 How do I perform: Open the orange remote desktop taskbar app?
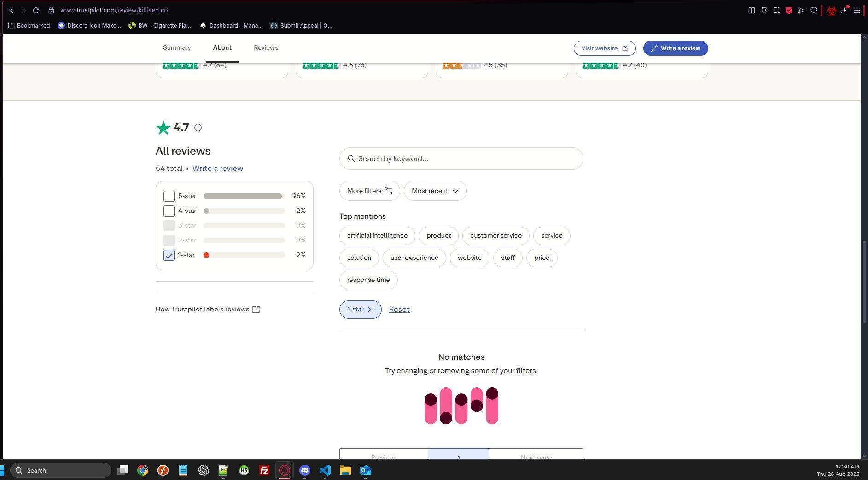(x=163, y=470)
